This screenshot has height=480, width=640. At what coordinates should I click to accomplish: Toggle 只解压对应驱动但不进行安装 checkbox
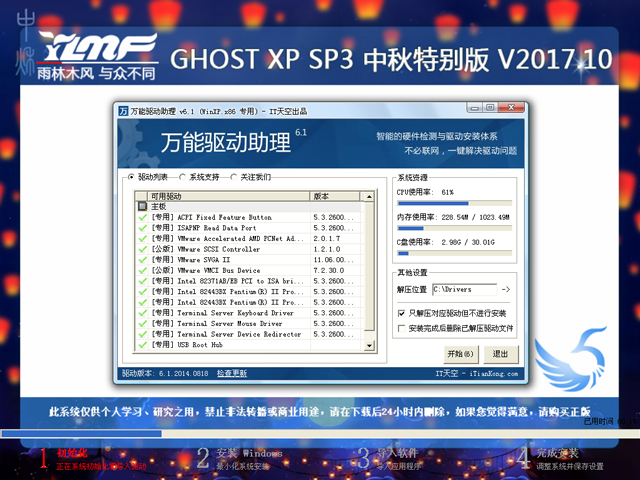point(402,312)
